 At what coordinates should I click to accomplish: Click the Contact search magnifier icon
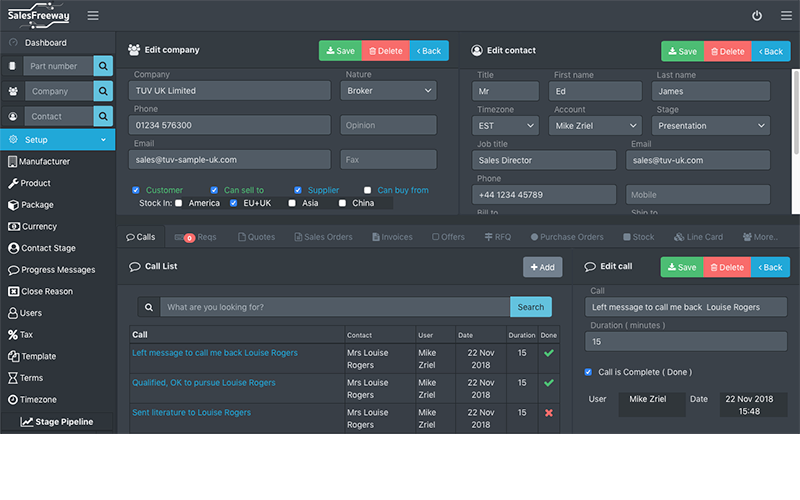103,116
